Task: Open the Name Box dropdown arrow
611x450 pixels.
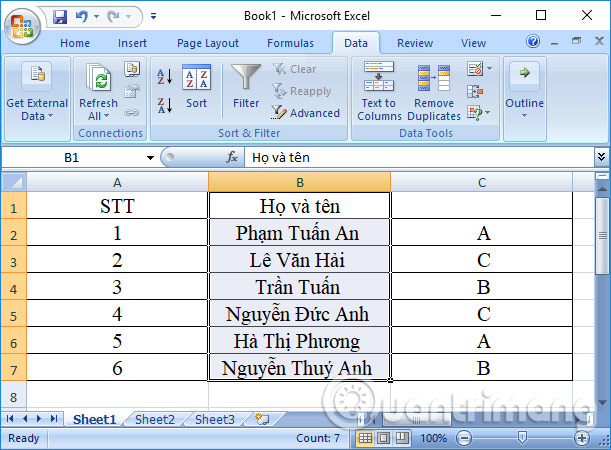Action: (x=150, y=158)
